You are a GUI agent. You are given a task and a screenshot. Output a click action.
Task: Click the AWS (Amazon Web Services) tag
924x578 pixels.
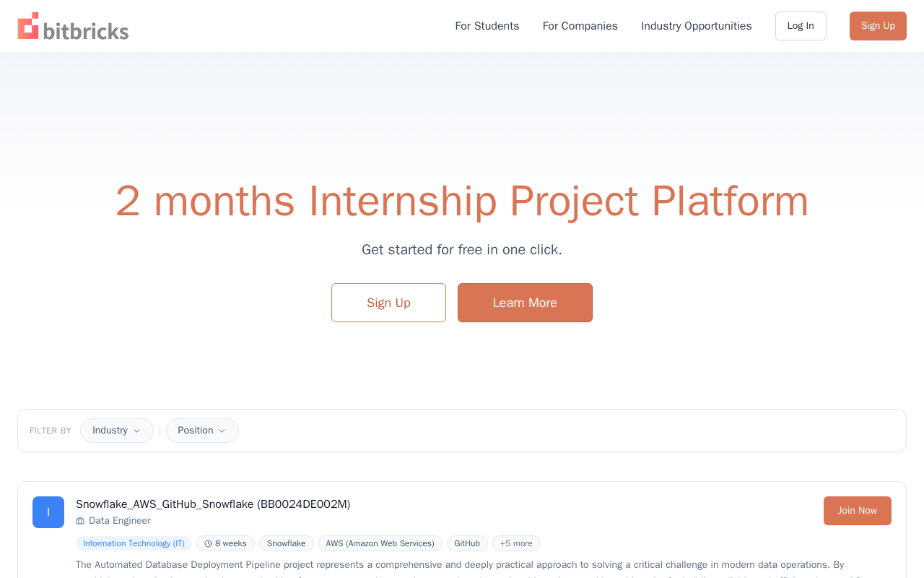[380, 543]
